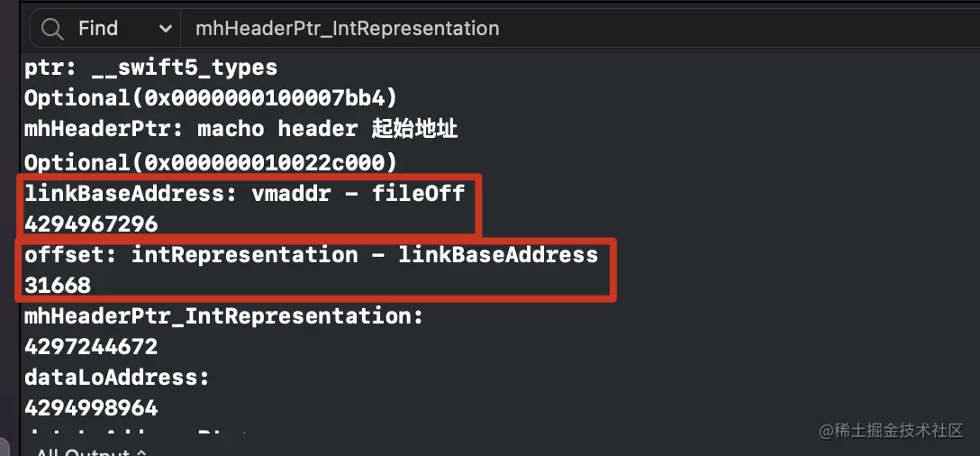Select the Find label in search bar
The height and width of the screenshot is (456, 980).
pos(98,28)
